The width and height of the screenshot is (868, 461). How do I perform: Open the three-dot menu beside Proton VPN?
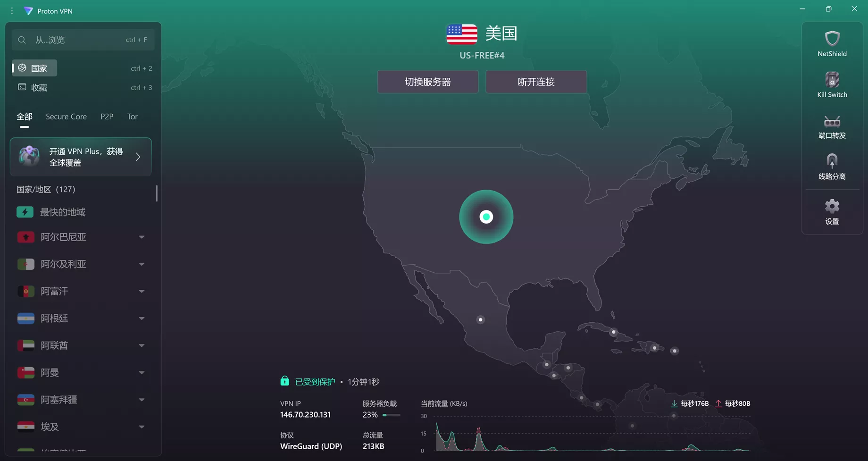coord(12,11)
